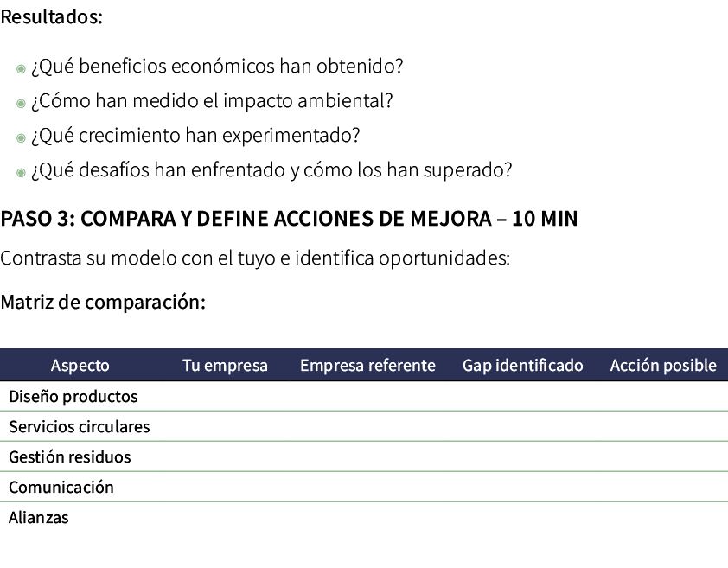
Task: Click the "Servicios circulares" row label
Action: point(80,426)
